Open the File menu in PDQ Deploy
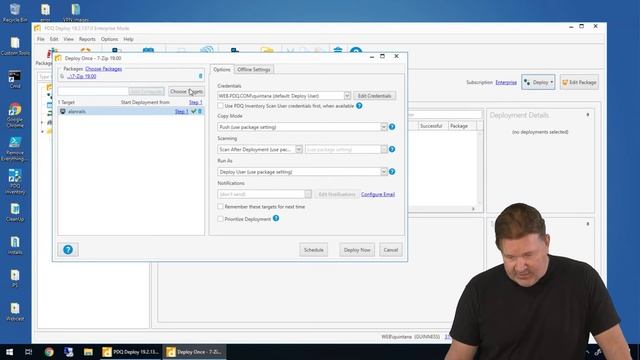640x360 pixels. pyautogui.click(x=41, y=39)
